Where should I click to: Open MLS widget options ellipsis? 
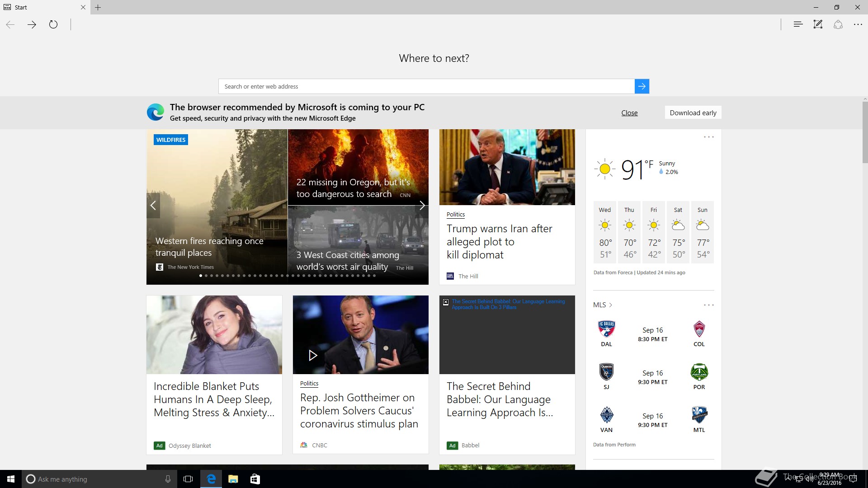[709, 305]
